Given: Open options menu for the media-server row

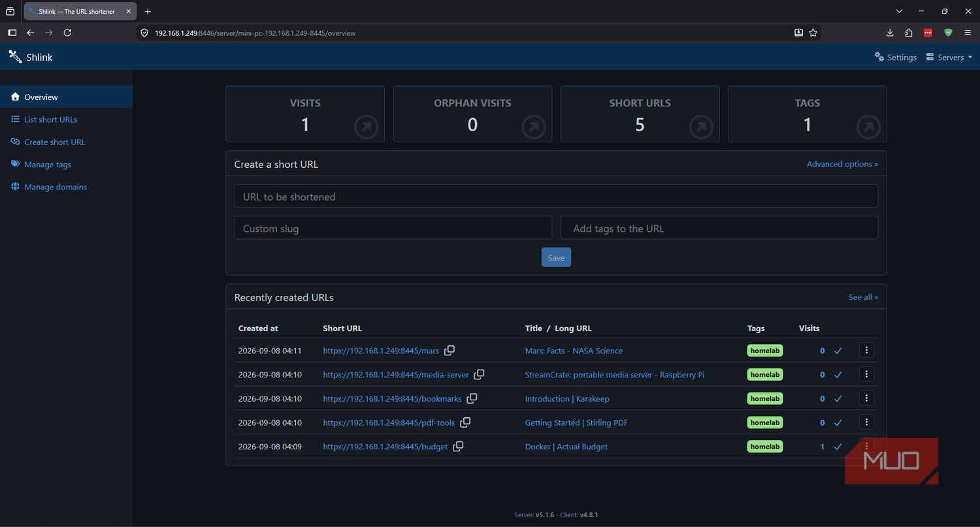Looking at the screenshot, I should pyautogui.click(x=866, y=374).
